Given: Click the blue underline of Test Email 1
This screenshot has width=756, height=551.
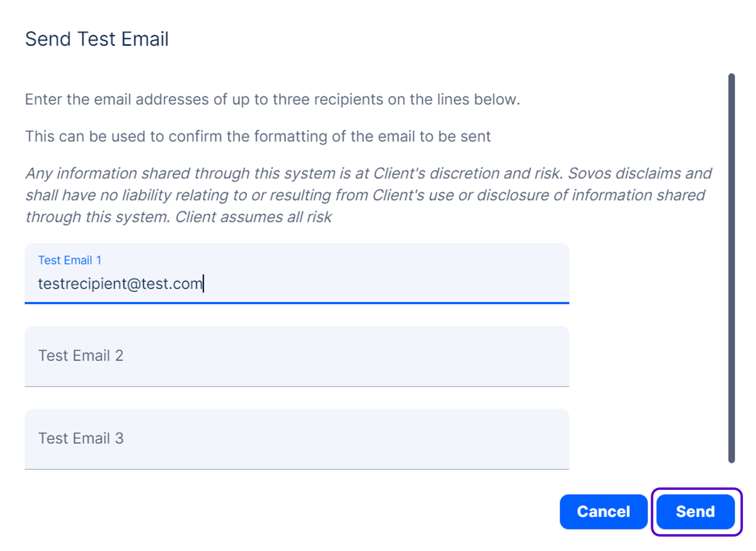Looking at the screenshot, I should point(297,303).
